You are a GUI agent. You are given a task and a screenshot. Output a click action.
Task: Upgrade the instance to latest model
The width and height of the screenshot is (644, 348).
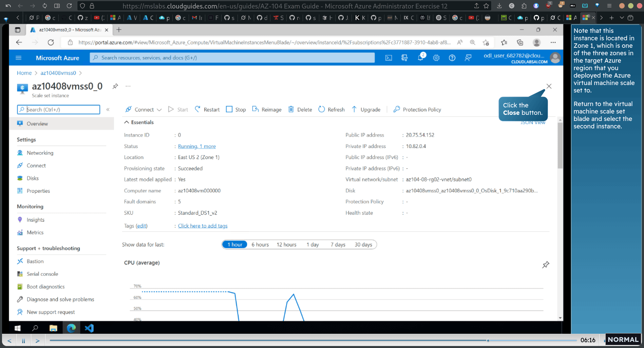pyautogui.click(x=366, y=109)
